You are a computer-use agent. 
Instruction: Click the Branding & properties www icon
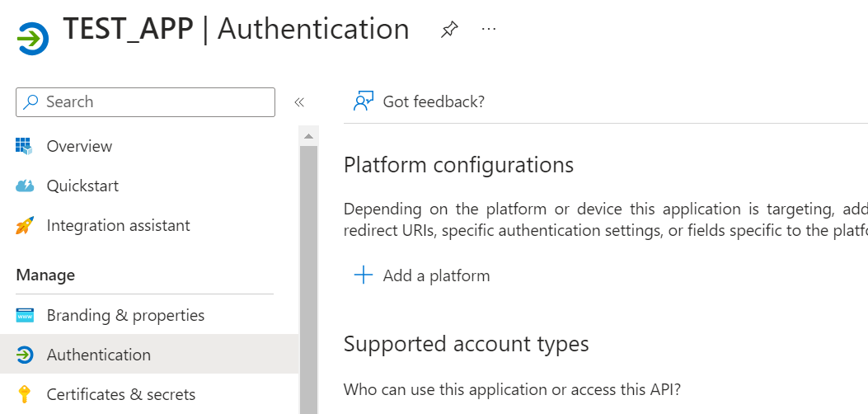tap(25, 316)
